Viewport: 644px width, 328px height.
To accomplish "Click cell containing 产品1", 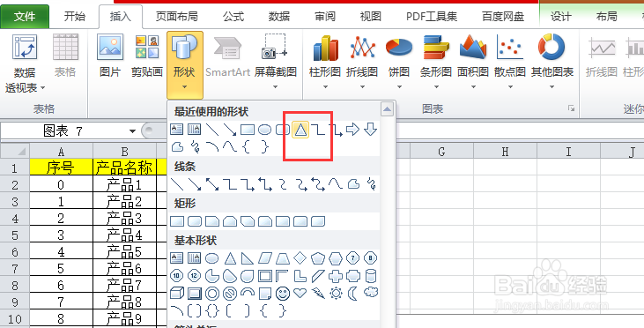I will point(124,185).
